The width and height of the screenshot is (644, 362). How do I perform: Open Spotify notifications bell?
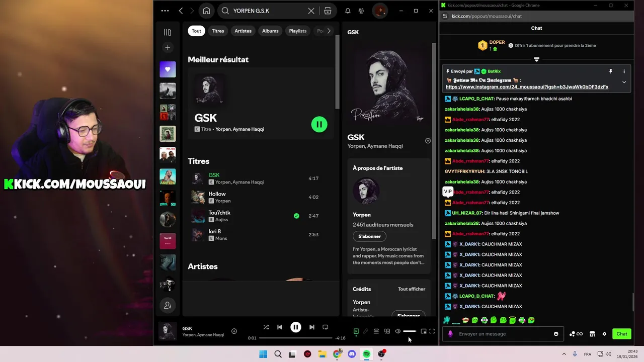pos(348,11)
